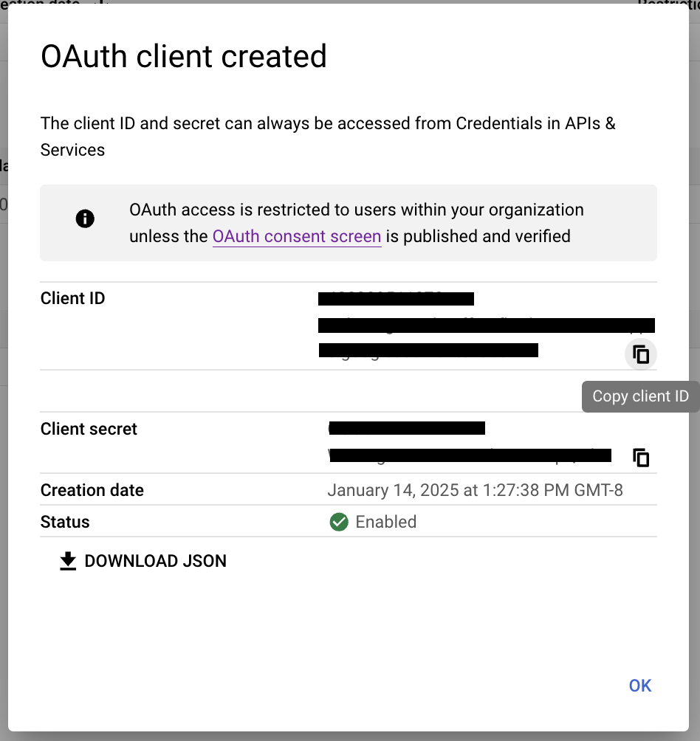Viewport: 700px width, 741px height.
Task: Click the January 14, 2025 creation timestamp
Action: [475, 491]
